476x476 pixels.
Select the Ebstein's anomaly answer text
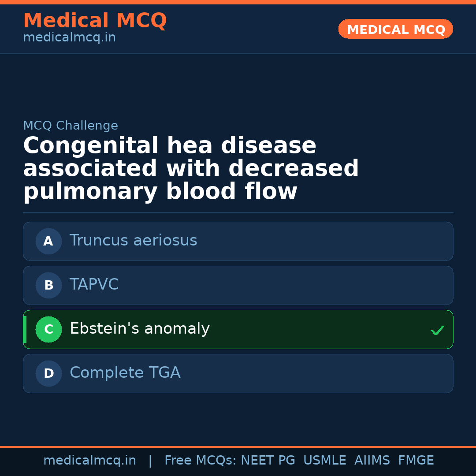click(139, 329)
